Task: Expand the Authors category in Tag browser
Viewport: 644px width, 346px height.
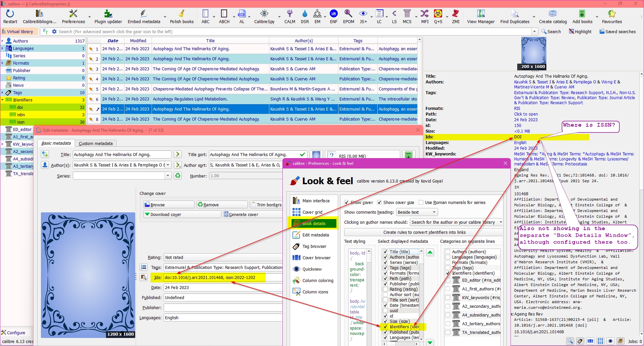Action: (x=2, y=41)
